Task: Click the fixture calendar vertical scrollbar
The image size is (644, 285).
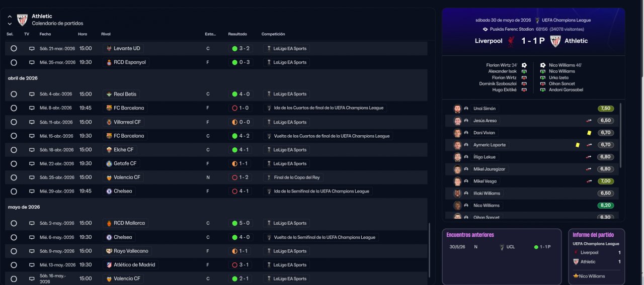Action: pos(429,250)
